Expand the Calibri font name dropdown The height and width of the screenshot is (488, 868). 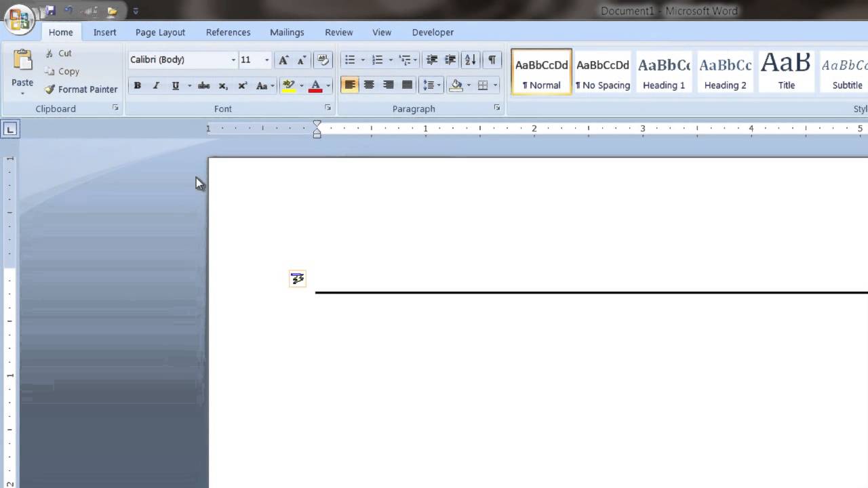pyautogui.click(x=233, y=60)
